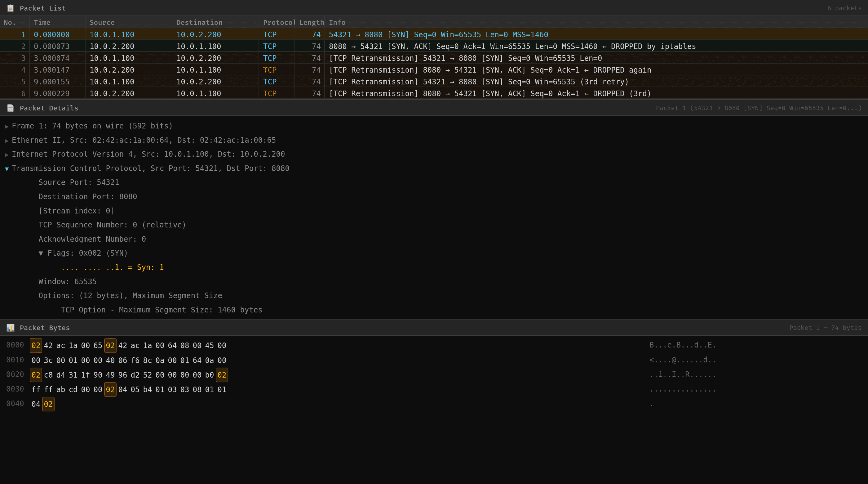Select packet 6 DROPPED (3rd) row
Viewport: 868px width, 484px height.
click(434, 93)
